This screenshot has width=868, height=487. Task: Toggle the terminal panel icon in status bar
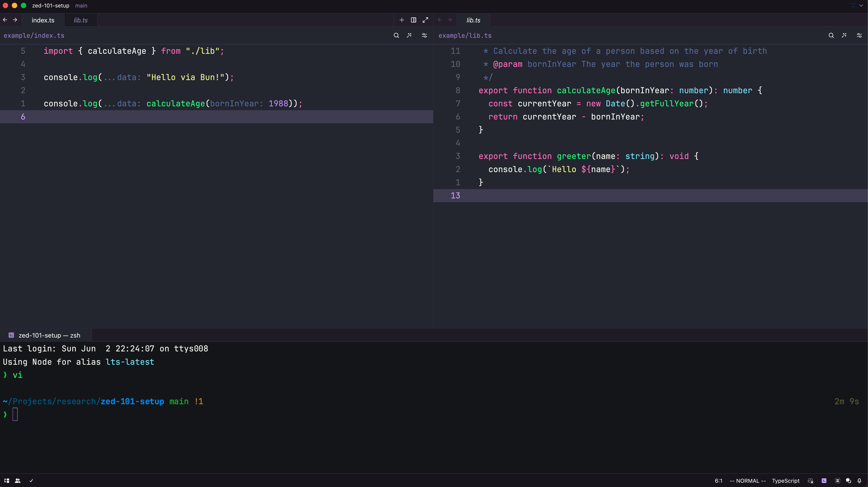click(824, 481)
